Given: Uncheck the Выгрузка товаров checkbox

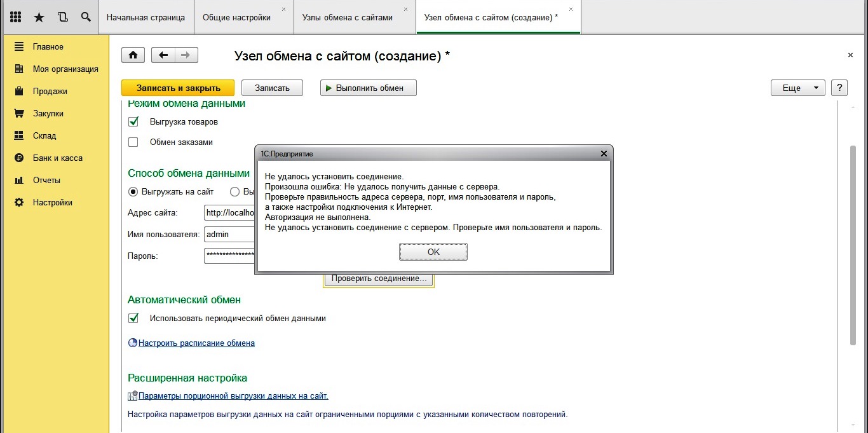Looking at the screenshot, I should (x=133, y=121).
